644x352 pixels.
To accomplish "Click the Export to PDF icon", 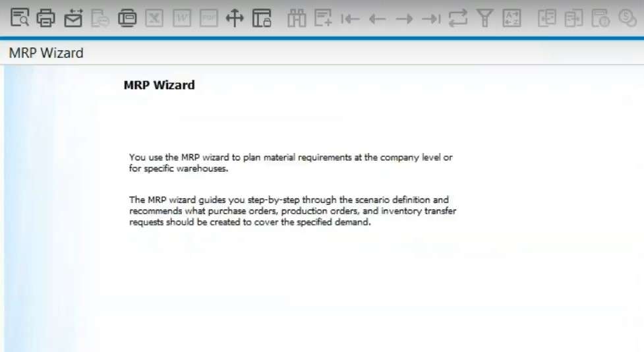I will (x=209, y=18).
